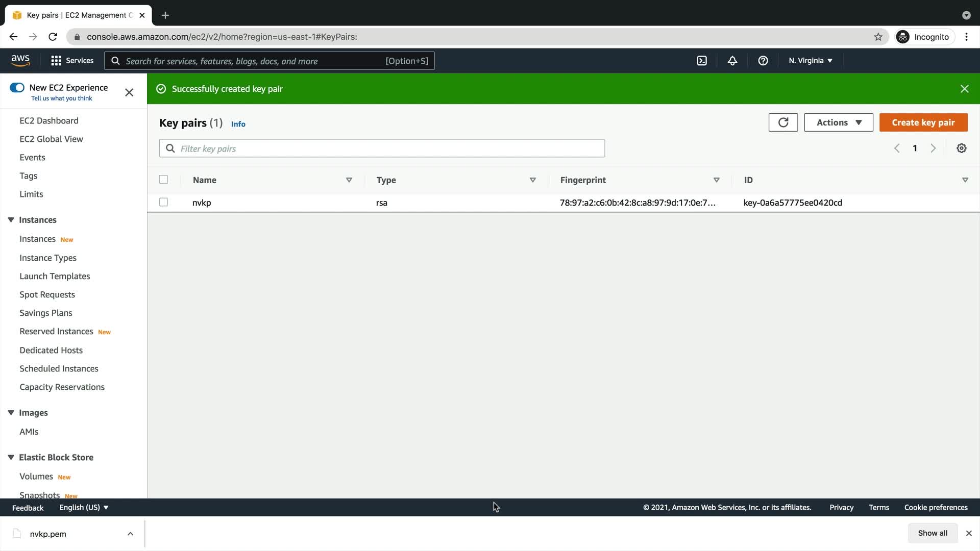980x551 pixels.
Task: Open the Info link beside Key pairs
Action: [238, 124]
